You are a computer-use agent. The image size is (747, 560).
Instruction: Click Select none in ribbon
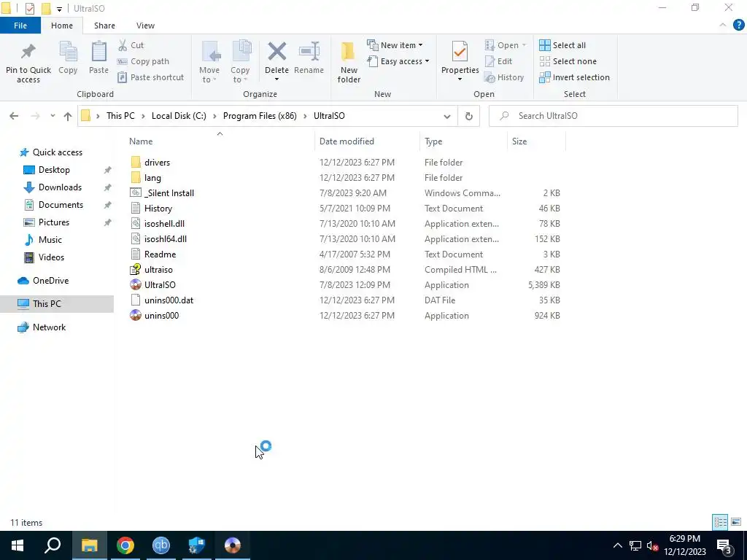pyautogui.click(x=568, y=61)
